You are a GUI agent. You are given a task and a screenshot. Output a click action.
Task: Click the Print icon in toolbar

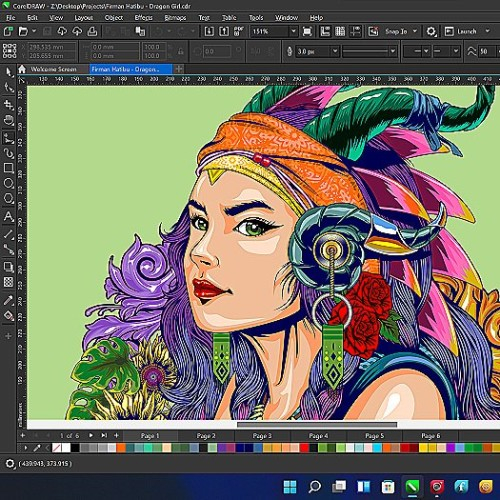point(92,31)
